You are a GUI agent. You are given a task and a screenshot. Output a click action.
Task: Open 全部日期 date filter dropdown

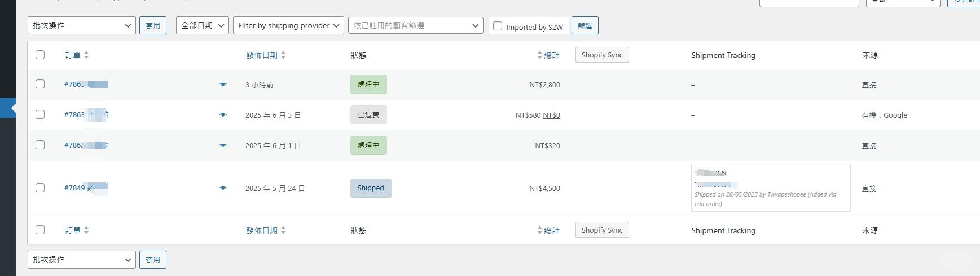(x=203, y=25)
